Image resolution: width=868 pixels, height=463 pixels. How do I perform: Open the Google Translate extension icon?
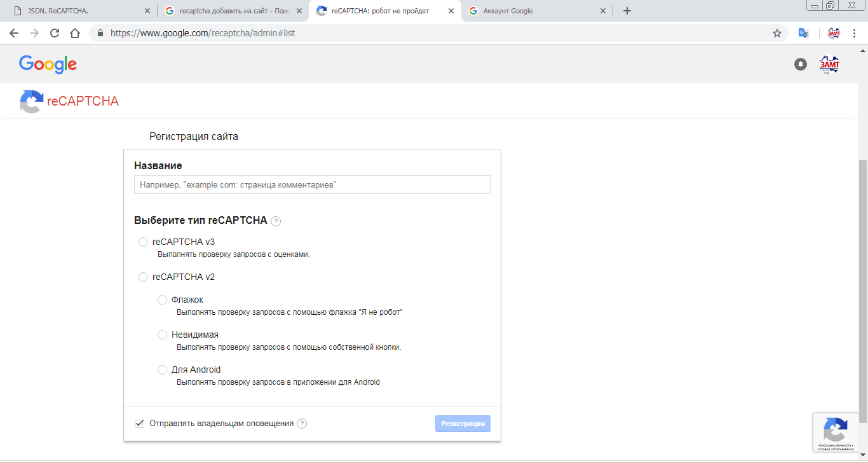click(x=803, y=33)
